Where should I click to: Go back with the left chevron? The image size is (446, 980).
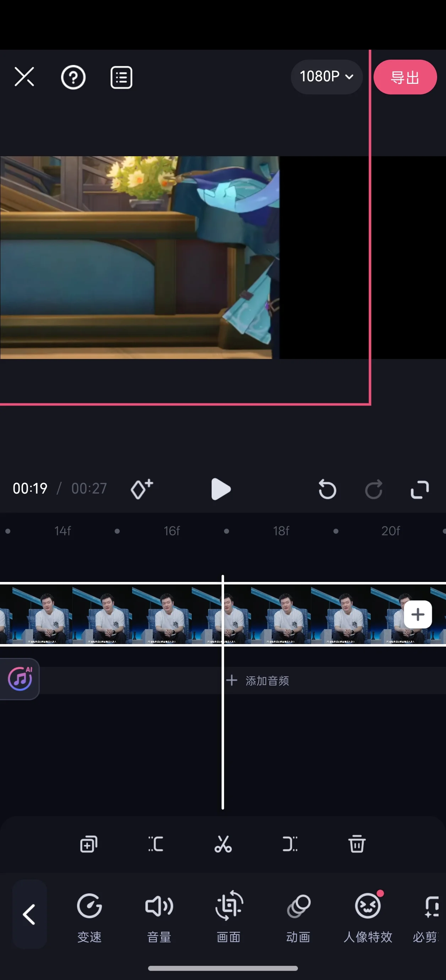[29, 915]
